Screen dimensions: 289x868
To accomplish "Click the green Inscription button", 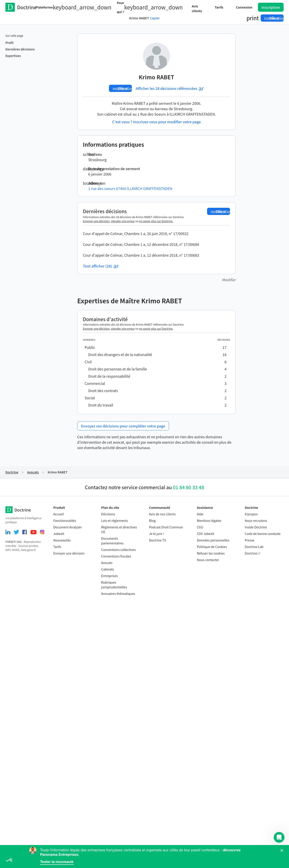I will [271, 7].
